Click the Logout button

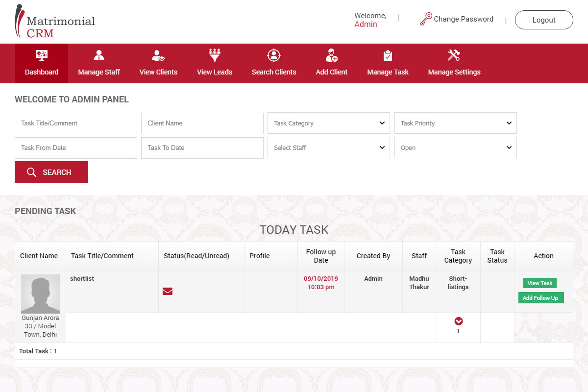(544, 20)
